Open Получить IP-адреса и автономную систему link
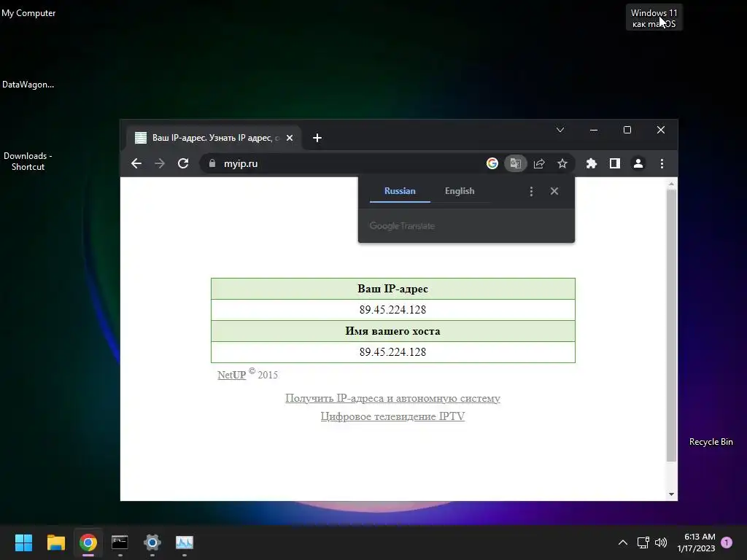 (392, 398)
